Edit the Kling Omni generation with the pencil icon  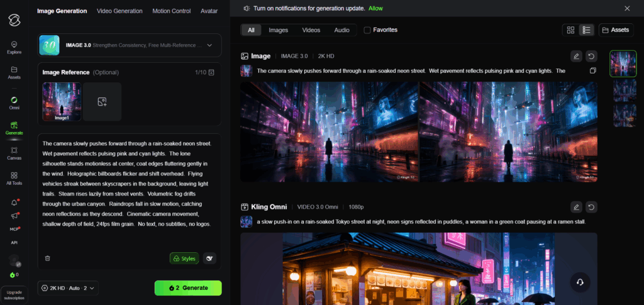coord(576,207)
